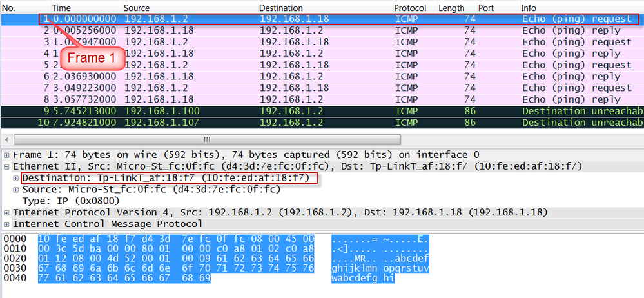Sort packets by the Length column header
The image size is (644, 298).
click(456, 8)
